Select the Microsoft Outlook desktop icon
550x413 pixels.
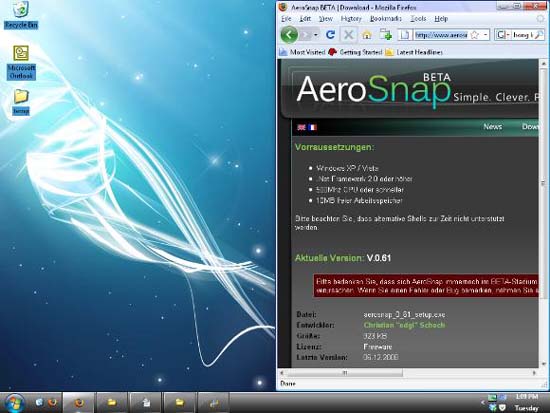click(x=21, y=62)
